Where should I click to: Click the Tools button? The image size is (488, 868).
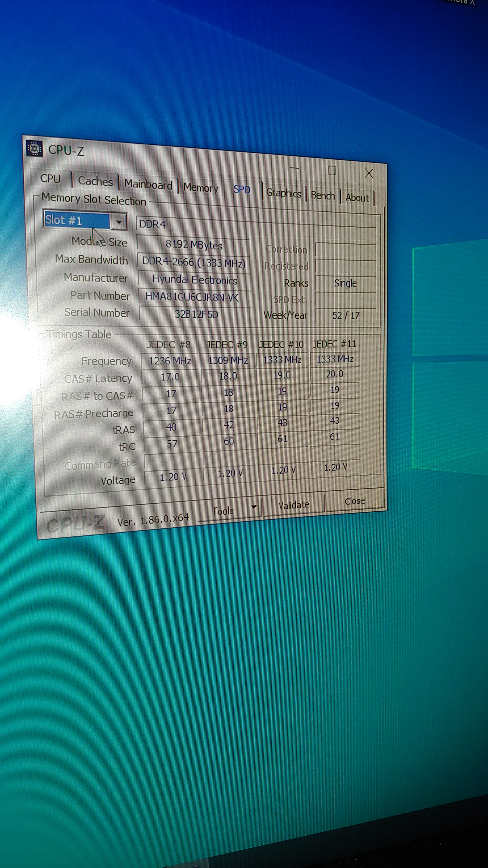223,511
